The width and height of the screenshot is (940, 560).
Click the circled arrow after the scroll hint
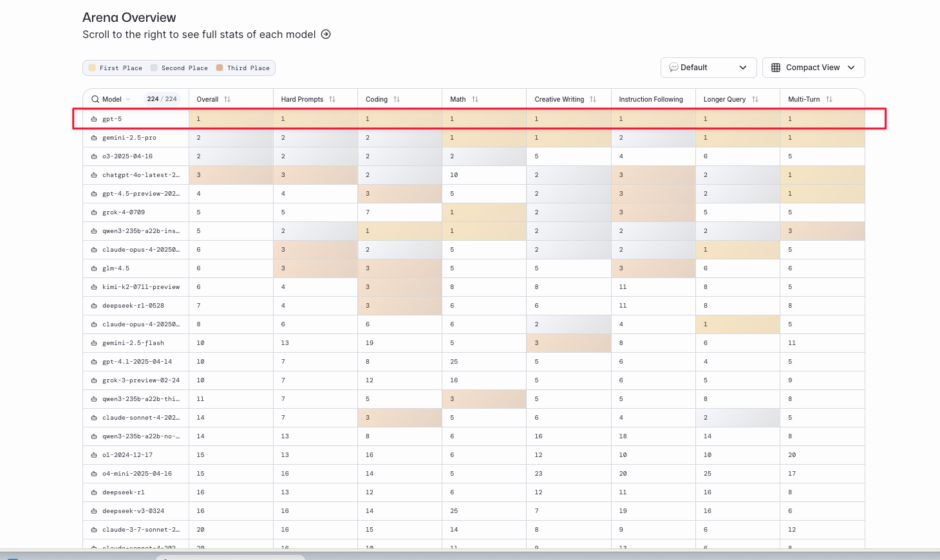click(x=326, y=34)
